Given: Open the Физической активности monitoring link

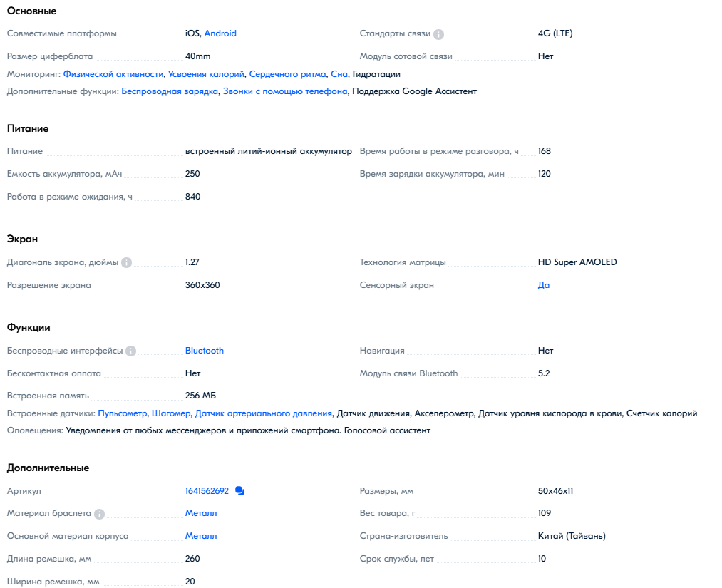Looking at the screenshot, I should pyautogui.click(x=113, y=74).
